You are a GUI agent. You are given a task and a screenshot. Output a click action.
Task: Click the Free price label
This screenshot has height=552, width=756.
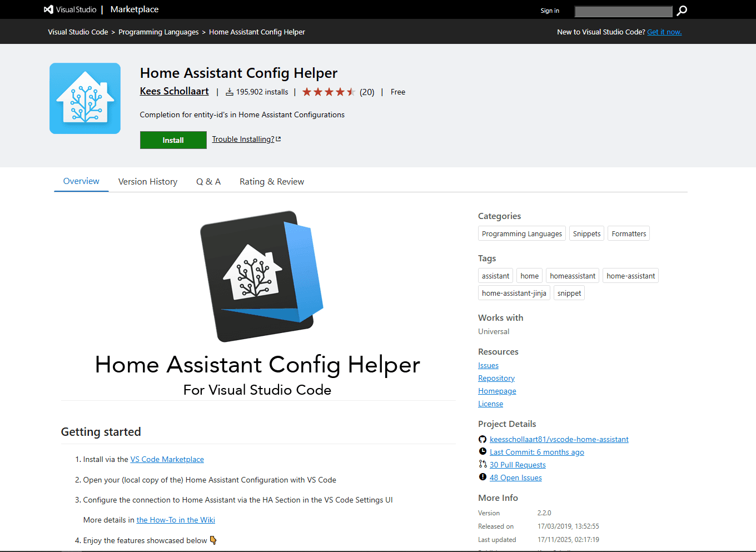[x=398, y=92]
